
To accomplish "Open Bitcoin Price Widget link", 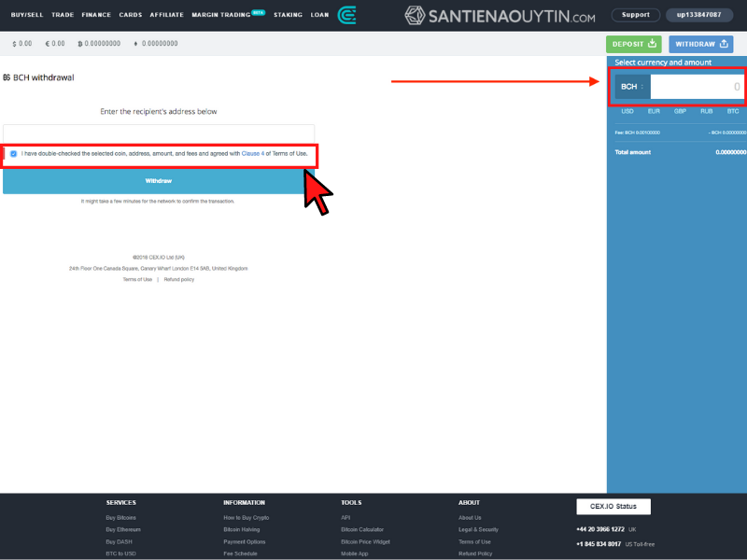I will tap(365, 542).
